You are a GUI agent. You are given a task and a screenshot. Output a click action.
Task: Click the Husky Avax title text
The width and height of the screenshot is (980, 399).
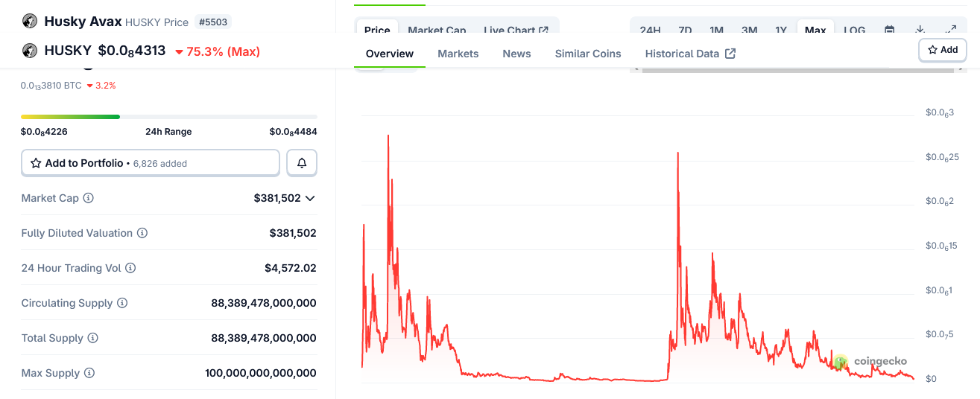click(x=82, y=22)
